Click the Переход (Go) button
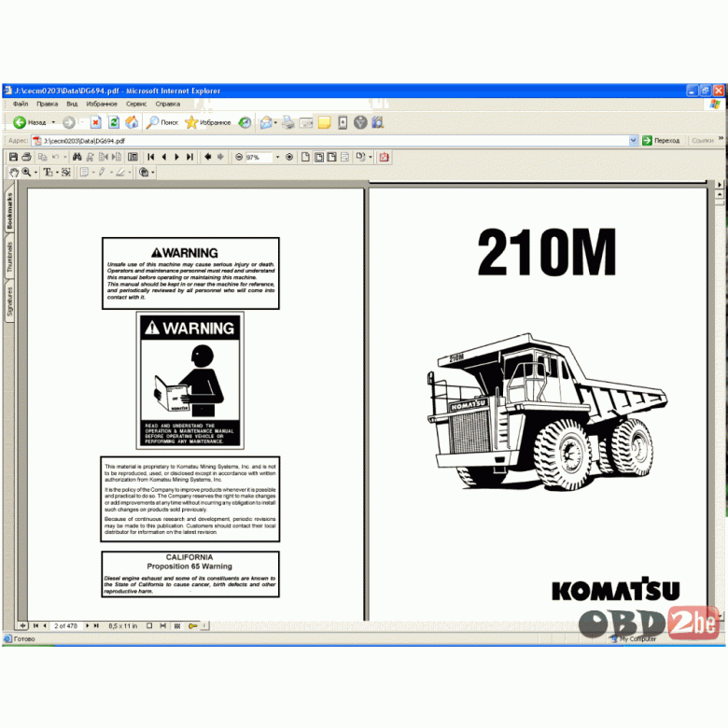 (661, 140)
